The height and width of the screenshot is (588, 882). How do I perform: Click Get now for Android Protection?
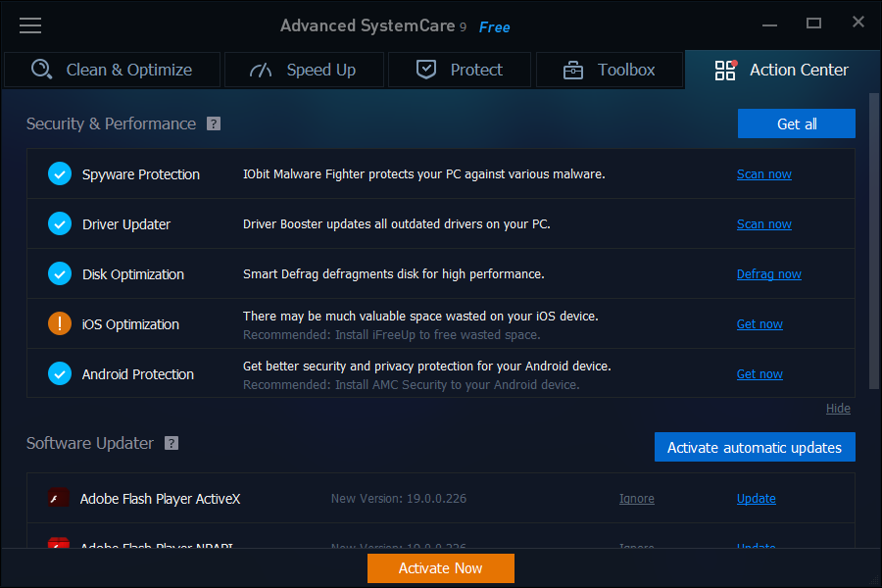[x=759, y=374]
